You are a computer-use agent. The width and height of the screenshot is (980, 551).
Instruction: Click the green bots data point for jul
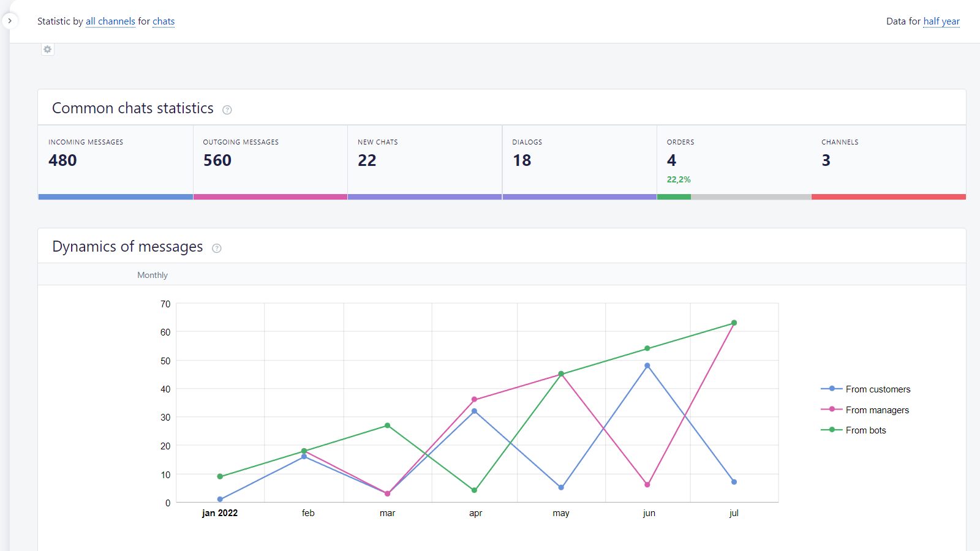point(734,323)
